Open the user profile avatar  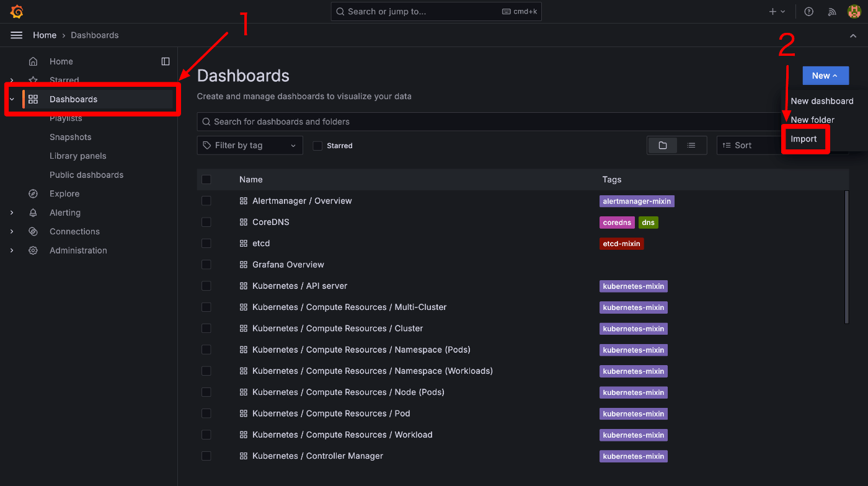click(854, 12)
